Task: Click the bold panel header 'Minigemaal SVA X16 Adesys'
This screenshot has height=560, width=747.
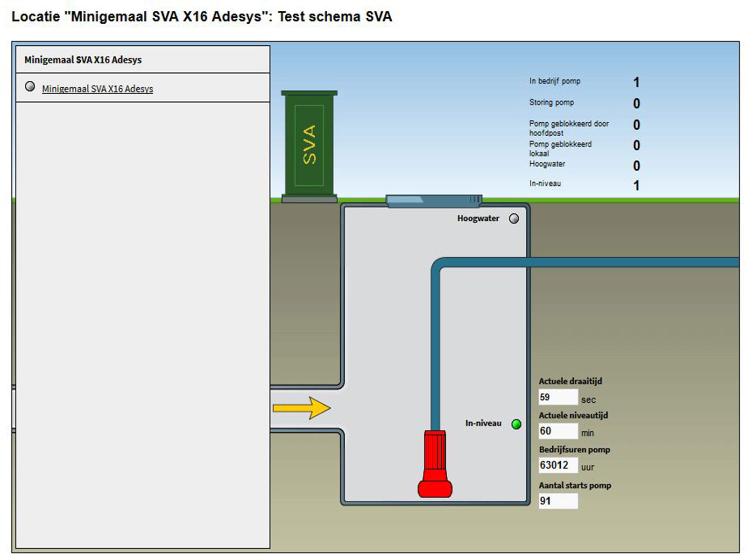Action: click(x=83, y=60)
